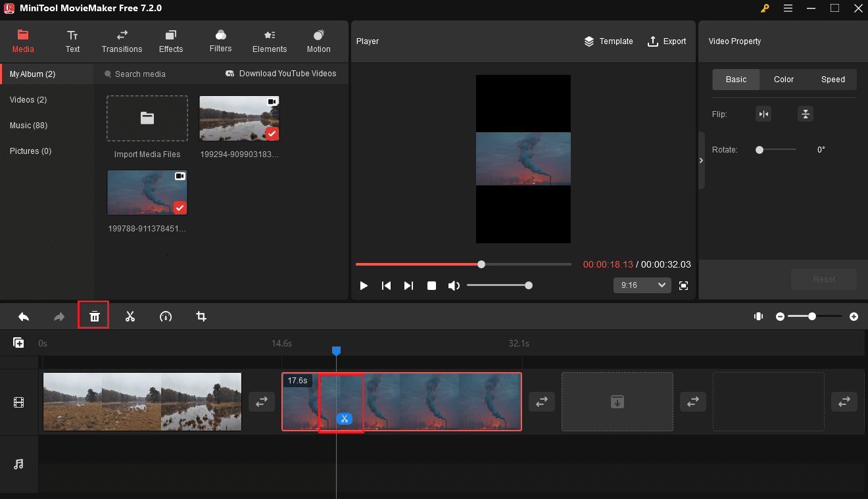Play the video preview
Image resolution: width=868 pixels, height=499 pixels.
(364, 285)
